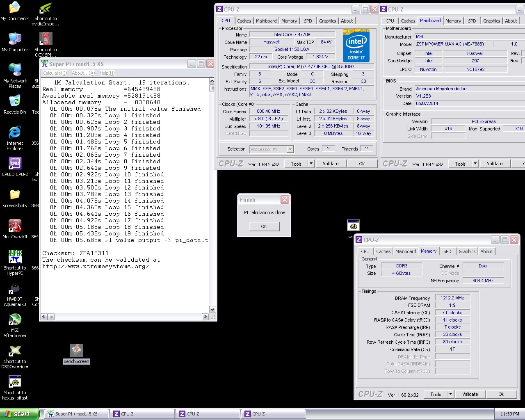Open CPU tab in Mainboard CPU-Z window

tap(390, 21)
